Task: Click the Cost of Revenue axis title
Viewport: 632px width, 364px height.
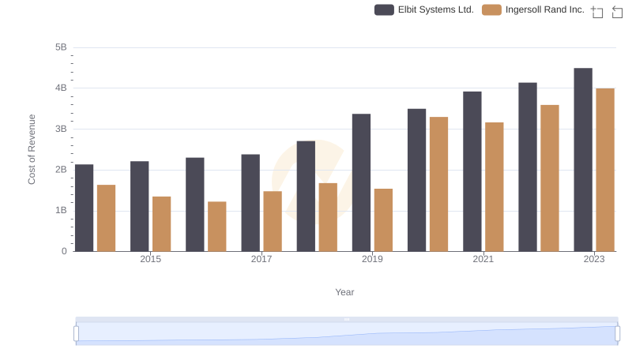Action: click(32, 149)
